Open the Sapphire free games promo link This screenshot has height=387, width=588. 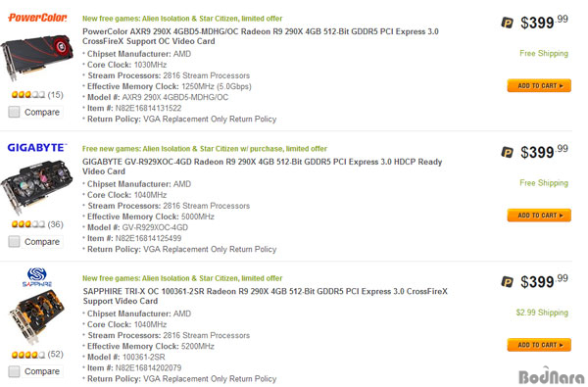182,278
